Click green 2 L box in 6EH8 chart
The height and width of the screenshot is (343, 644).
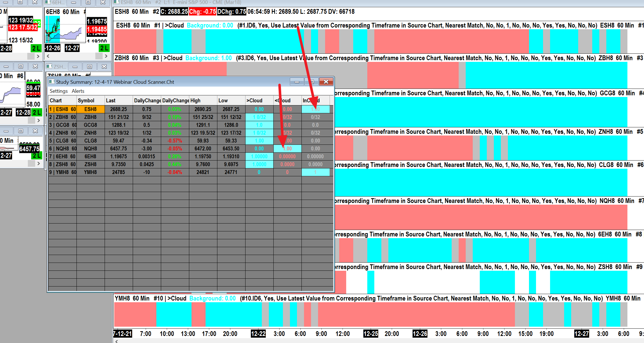coord(104,48)
